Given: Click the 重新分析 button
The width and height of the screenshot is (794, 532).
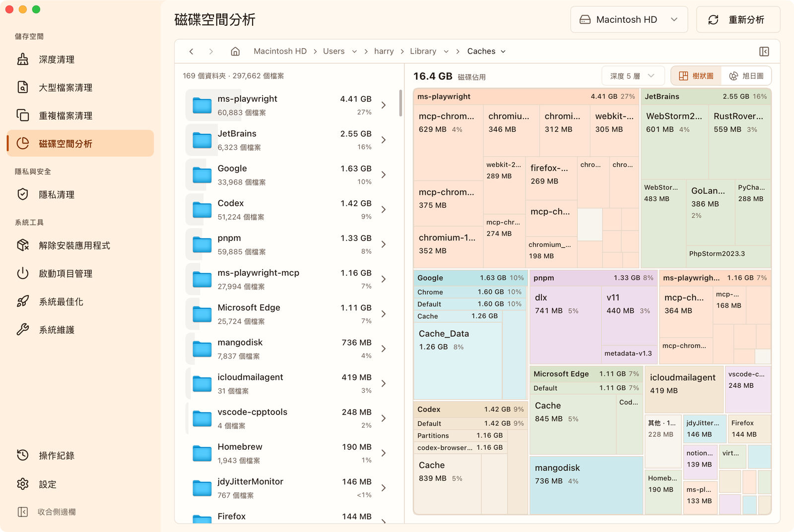Looking at the screenshot, I should [x=738, y=20].
